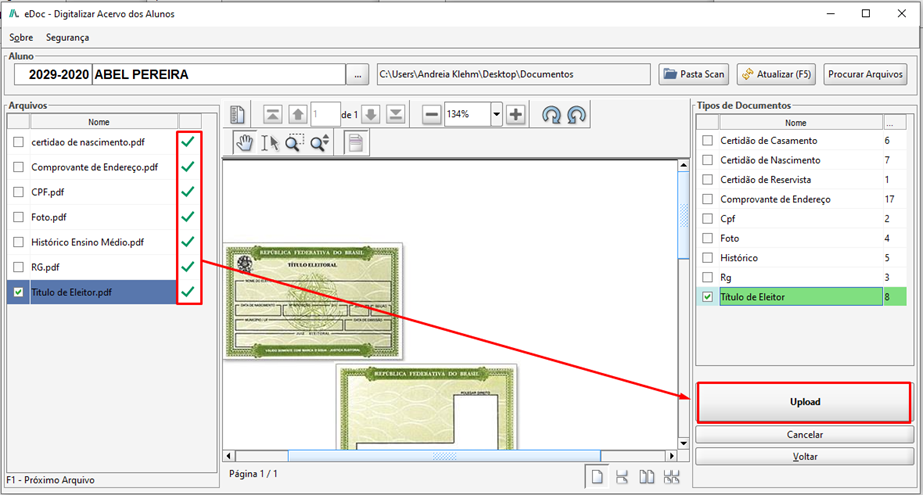Image resolution: width=923 pixels, height=495 pixels.
Task: Check the Foto.pdf file checkbox
Action: pyautogui.click(x=18, y=217)
